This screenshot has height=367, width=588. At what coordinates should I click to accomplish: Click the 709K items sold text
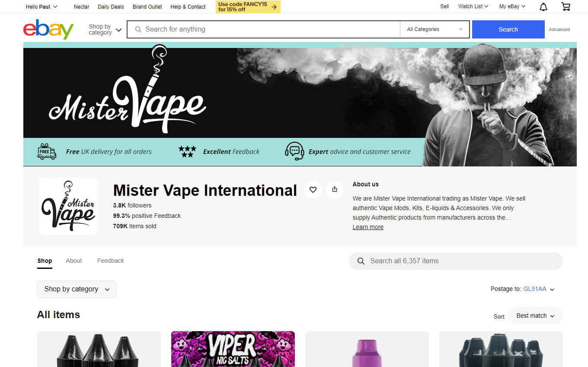tap(134, 226)
